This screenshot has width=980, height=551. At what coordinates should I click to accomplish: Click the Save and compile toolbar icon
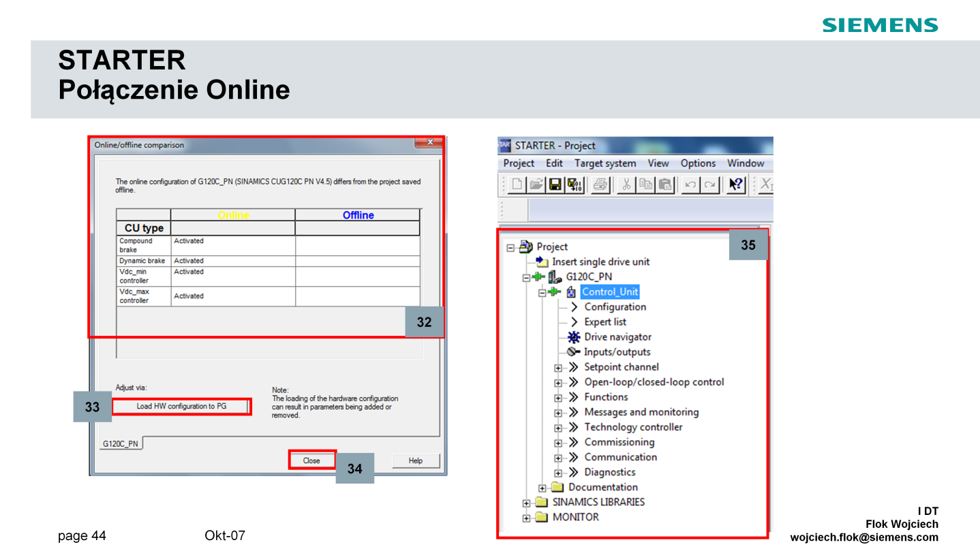pos(575,184)
